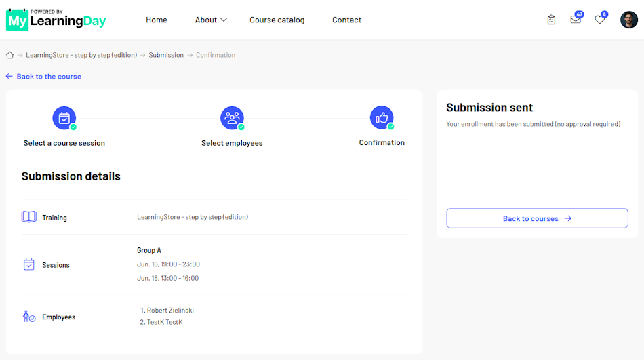Image resolution: width=644 pixels, height=360 pixels.
Task: Open the clipboard tasks icon in header
Action: tap(551, 20)
